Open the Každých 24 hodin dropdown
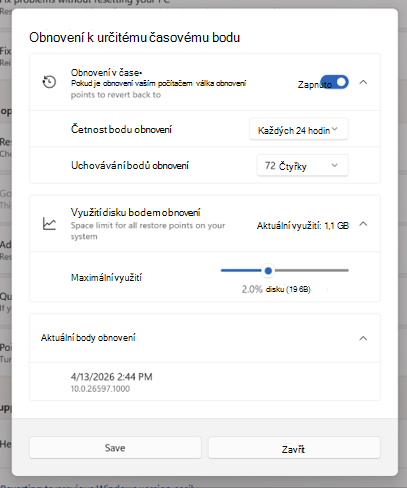Image resolution: width=407 pixels, height=488 pixels. [299, 129]
